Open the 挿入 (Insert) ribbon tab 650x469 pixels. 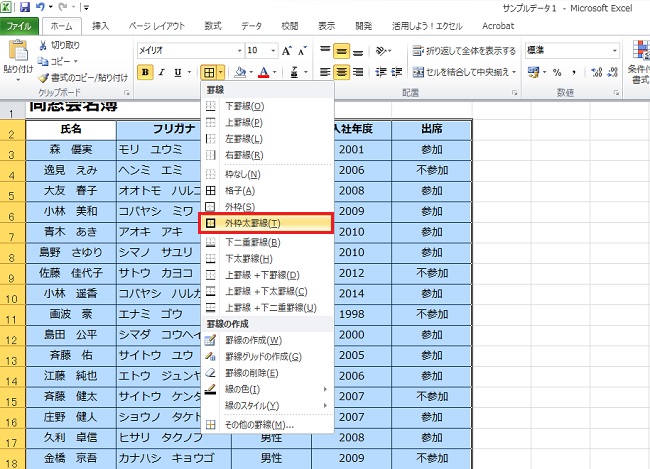click(x=101, y=24)
